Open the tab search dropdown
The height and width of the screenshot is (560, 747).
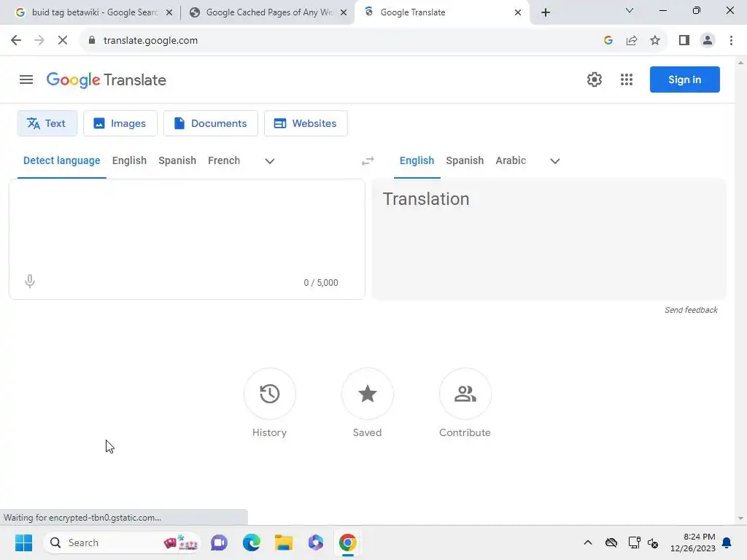point(630,10)
